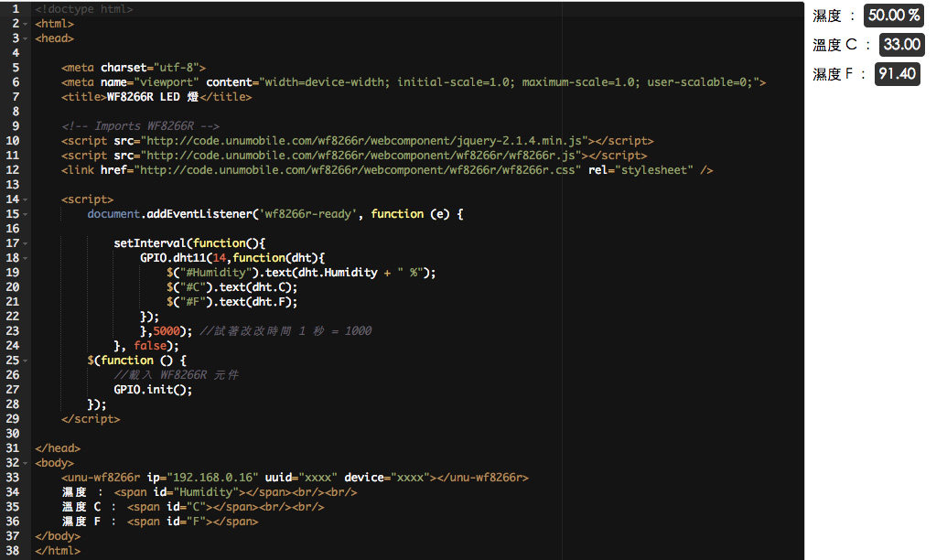Collapse the <body> fold arrow on line 32
947x560 pixels.
coord(26,463)
